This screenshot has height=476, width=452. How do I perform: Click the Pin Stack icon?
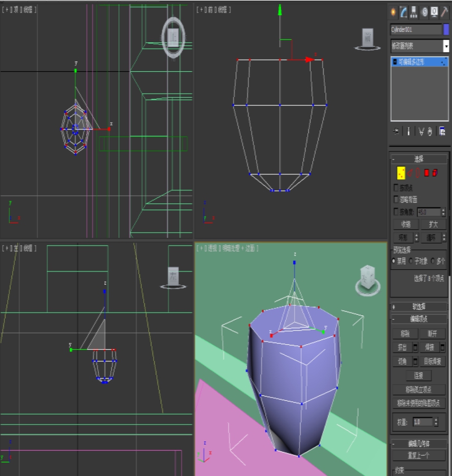(x=396, y=131)
